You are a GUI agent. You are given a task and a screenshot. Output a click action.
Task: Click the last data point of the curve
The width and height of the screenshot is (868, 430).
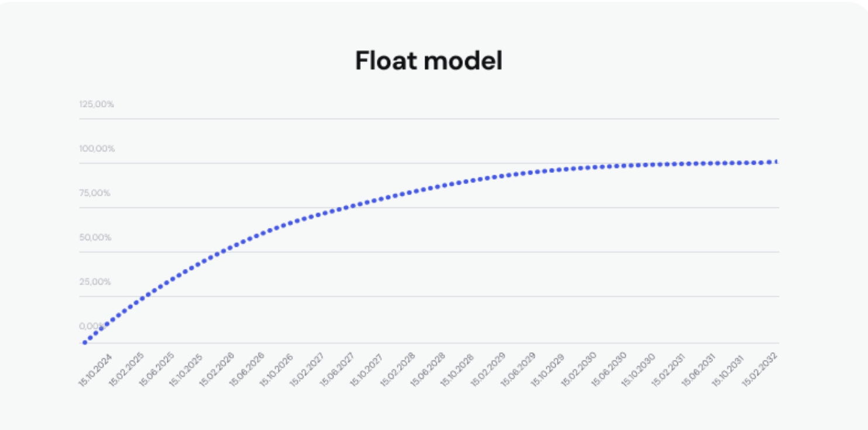tap(776, 161)
